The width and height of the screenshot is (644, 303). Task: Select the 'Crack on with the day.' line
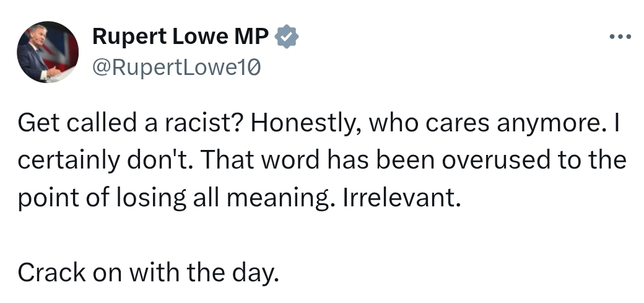tap(148, 273)
